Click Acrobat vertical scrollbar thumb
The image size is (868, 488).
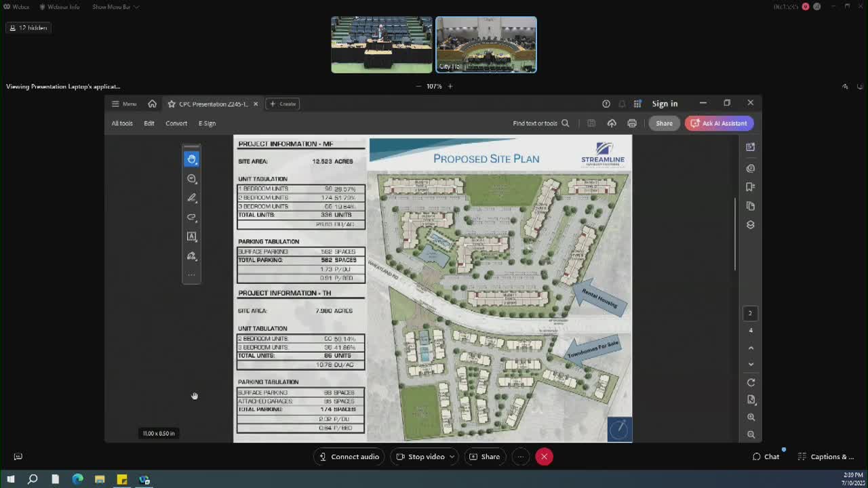736,235
